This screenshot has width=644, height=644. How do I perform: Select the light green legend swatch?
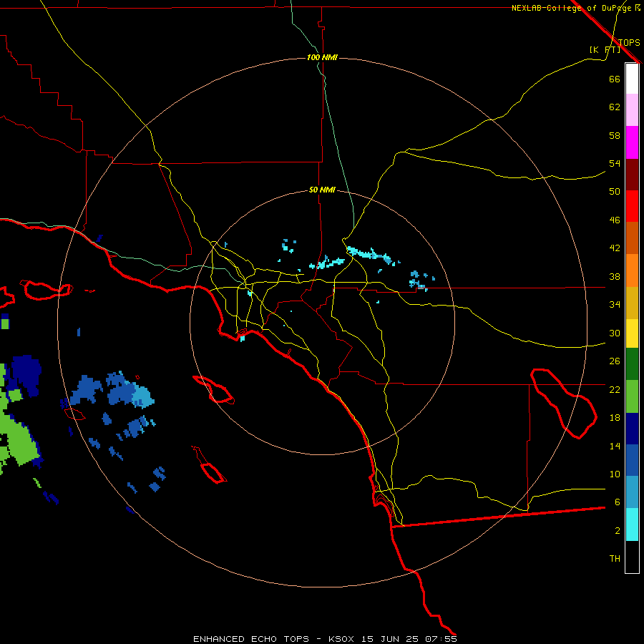[x=632, y=396]
